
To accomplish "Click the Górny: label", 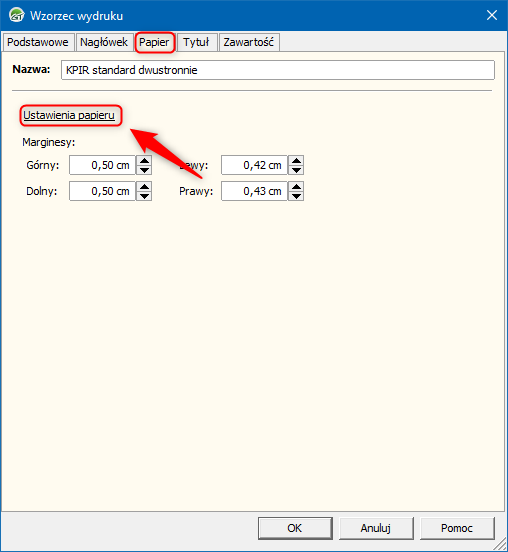I will tap(43, 165).
